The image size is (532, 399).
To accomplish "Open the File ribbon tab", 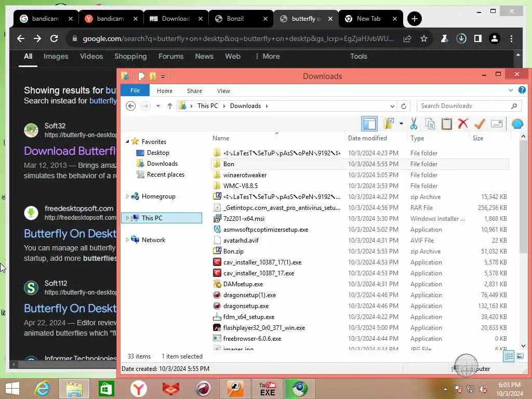I will click(135, 90).
